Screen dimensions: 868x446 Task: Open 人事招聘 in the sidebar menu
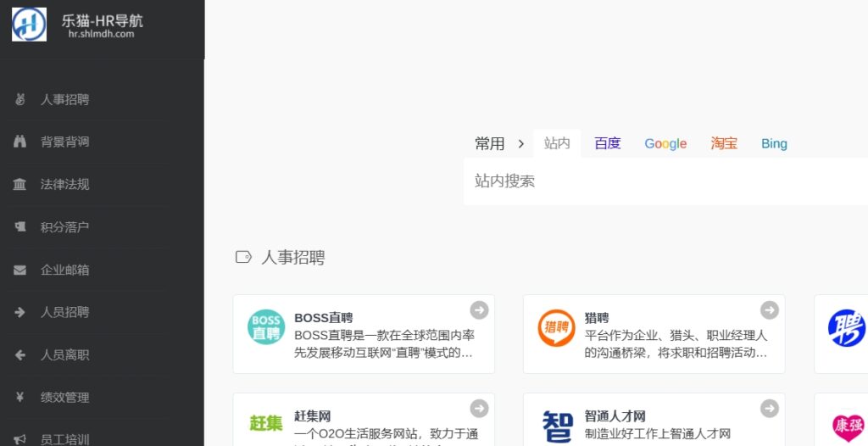64,99
